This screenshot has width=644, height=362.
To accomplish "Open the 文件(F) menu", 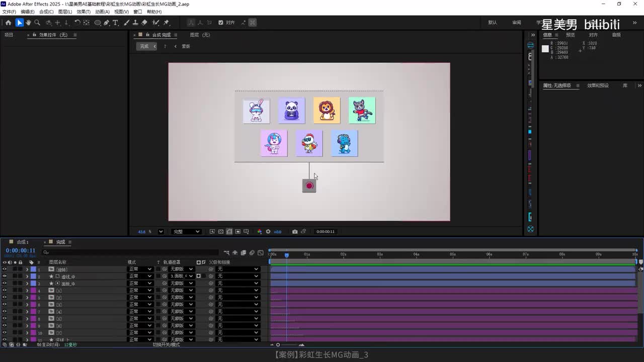I will coord(9,12).
